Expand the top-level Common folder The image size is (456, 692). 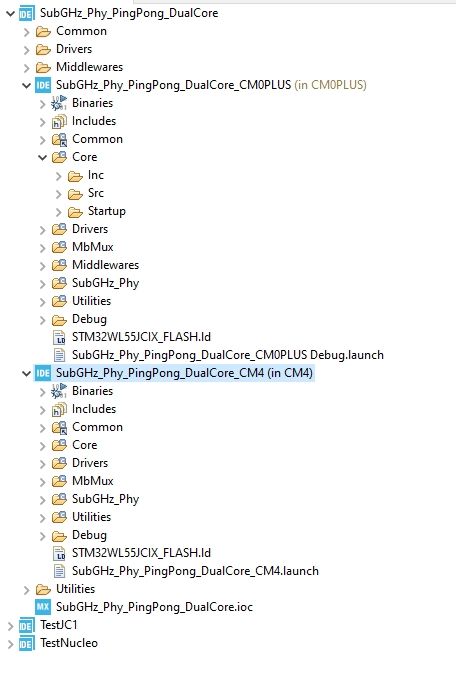pos(26,32)
